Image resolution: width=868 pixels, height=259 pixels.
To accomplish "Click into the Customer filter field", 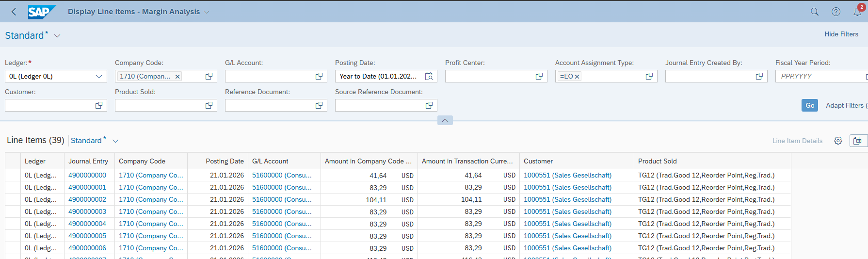I will [49, 105].
